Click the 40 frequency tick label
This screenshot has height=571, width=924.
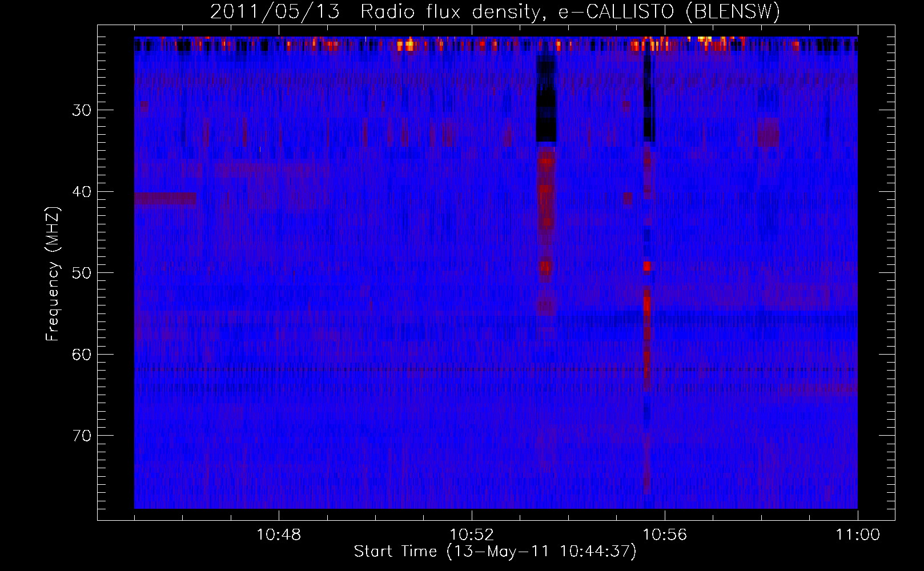(82, 191)
